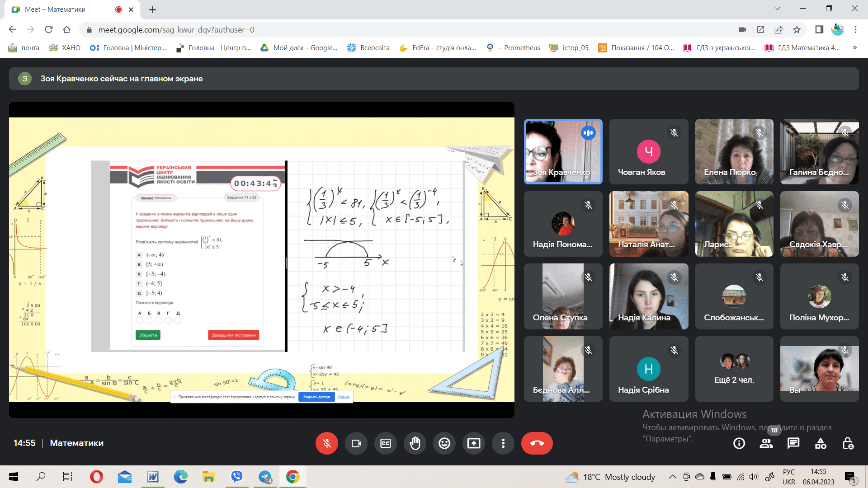Viewport: 868px width, 488px height.
Task: Open activities shapes icon
Action: (x=821, y=444)
